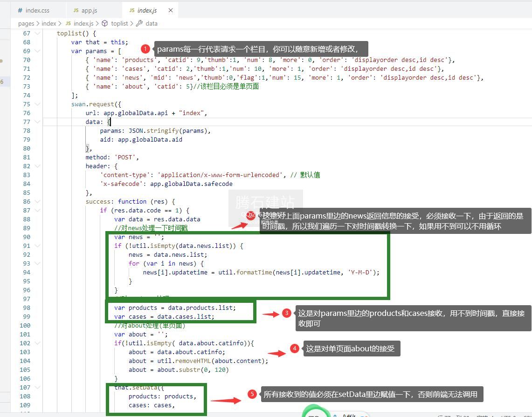This screenshot has width=532, height=417.
Task: Fold the data object at line 77
Action: [x=37, y=122]
